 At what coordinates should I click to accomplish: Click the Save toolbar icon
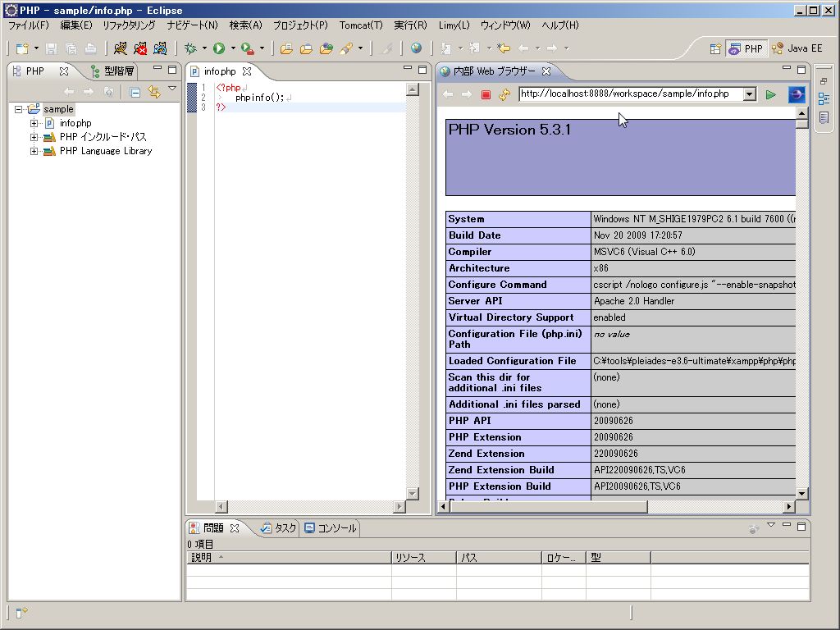pyautogui.click(x=52, y=48)
